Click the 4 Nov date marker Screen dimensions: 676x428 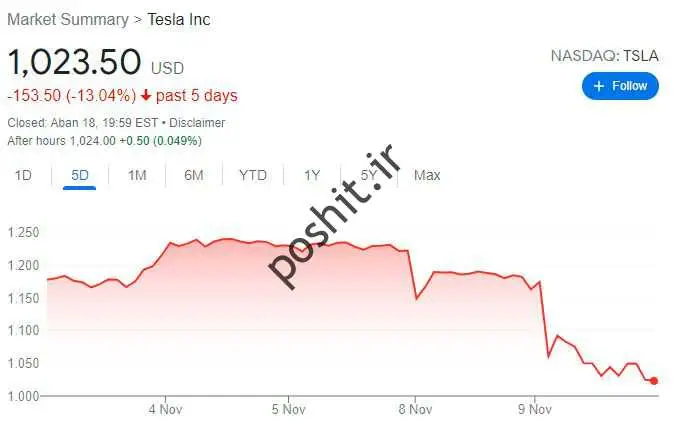[163, 409]
